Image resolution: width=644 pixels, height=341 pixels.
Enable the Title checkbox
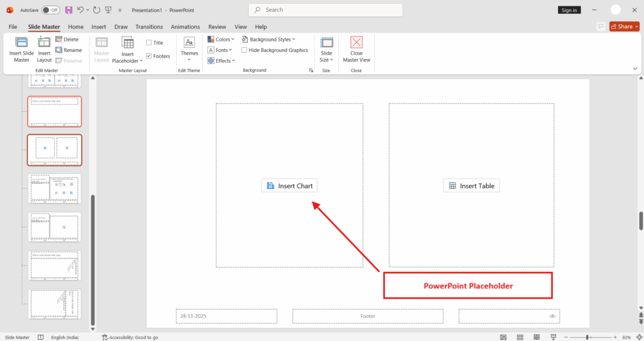pos(149,43)
